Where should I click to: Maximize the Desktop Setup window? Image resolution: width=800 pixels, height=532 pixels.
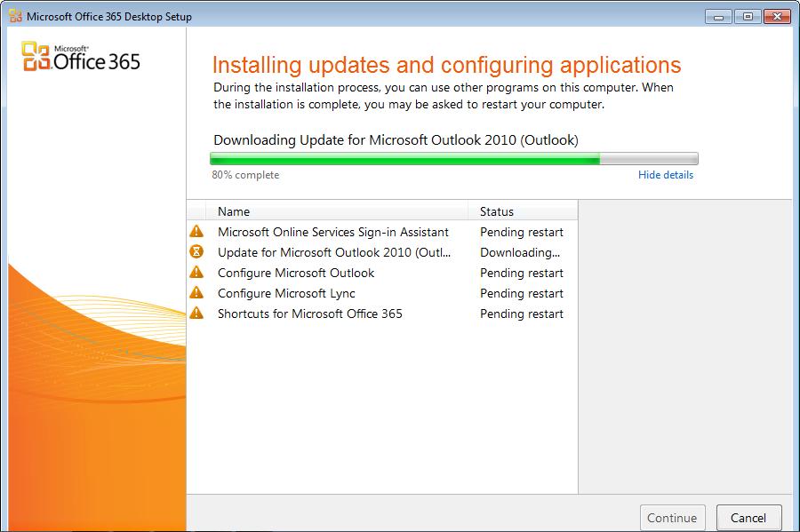(748, 17)
